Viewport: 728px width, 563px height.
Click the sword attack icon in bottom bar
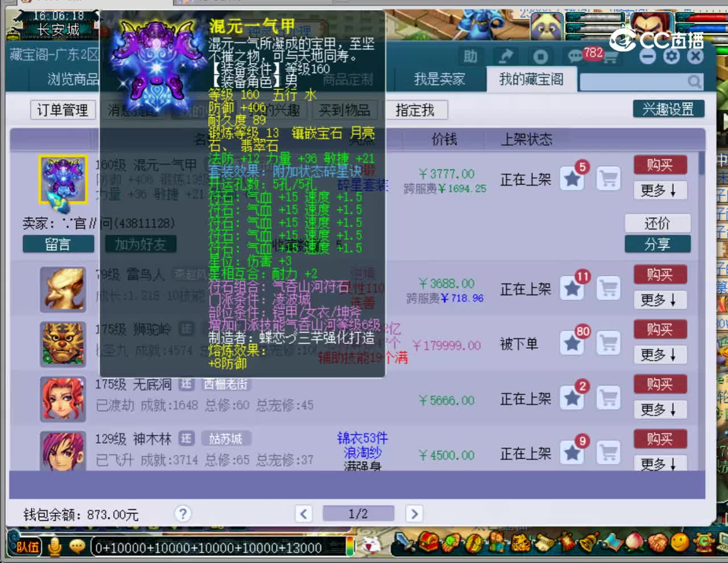404,542
